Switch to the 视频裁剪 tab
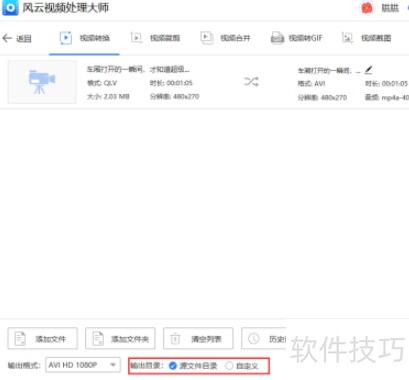409x380 pixels. click(155, 38)
